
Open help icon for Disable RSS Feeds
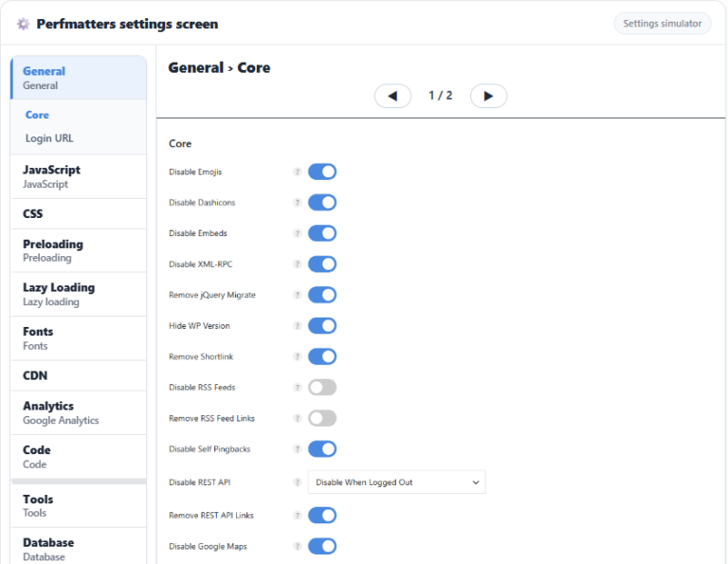tap(298, 387)
